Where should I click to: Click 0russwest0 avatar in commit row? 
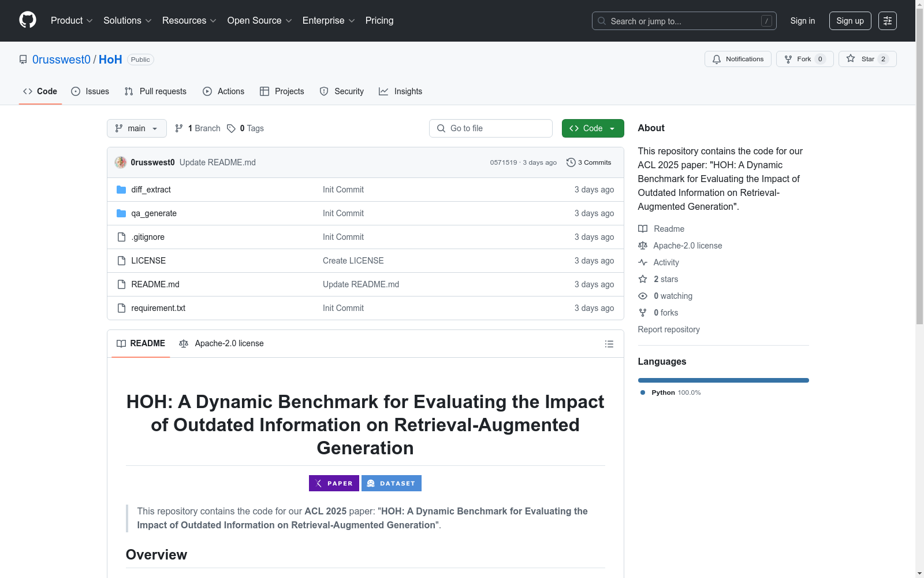tap(121, 162)
